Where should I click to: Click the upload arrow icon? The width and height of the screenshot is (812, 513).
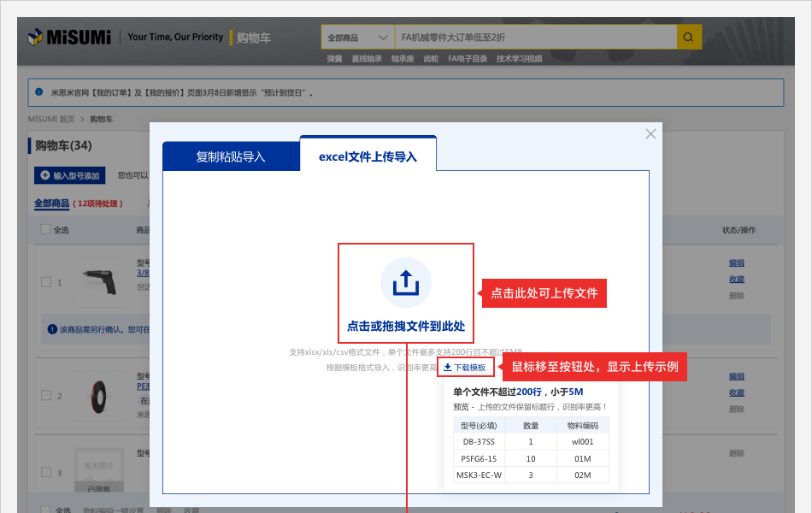[406, 283]
